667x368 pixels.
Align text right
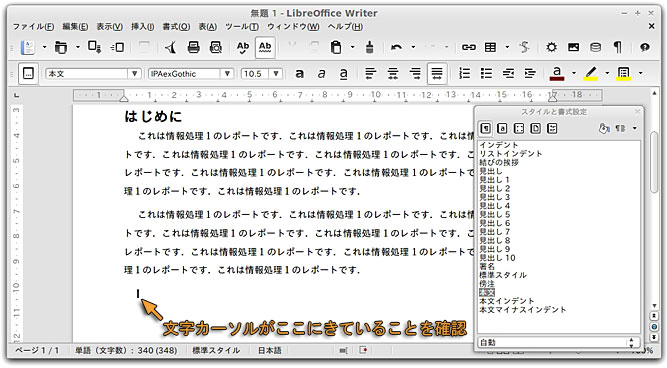coord(415,74)
